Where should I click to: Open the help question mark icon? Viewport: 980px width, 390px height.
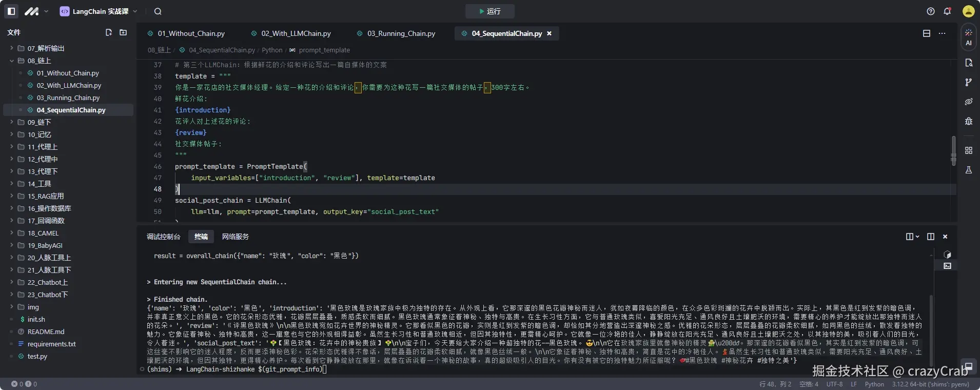[x=931, y=11]
